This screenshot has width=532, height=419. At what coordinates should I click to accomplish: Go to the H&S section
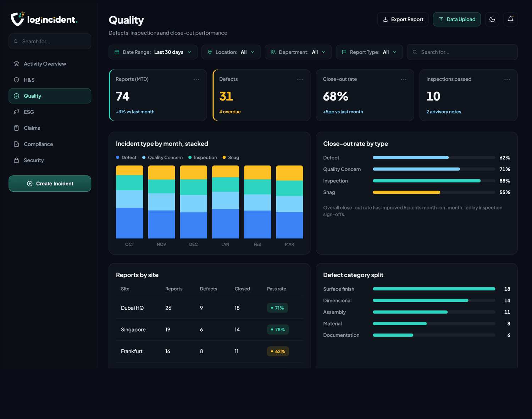[x=50, y=80]
